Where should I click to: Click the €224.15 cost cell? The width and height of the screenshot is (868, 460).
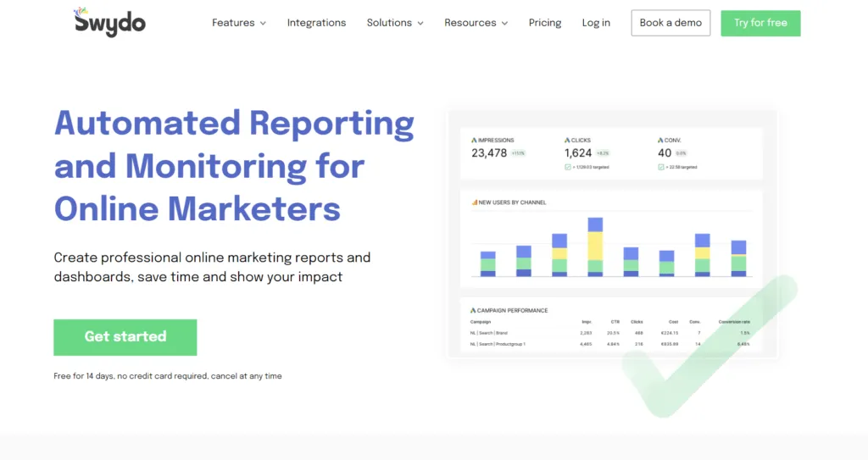pos(670,333)
